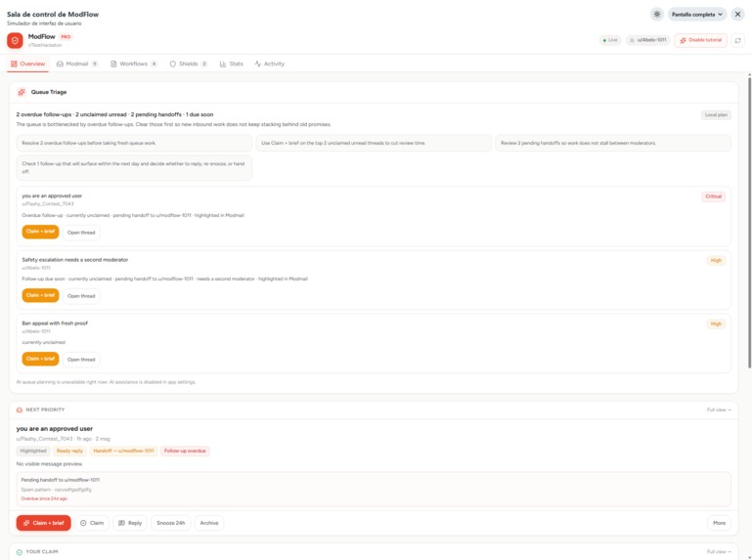Claim + brief the approved user thread
The width and height of the screenshot is (752, 560).
pos(40,232)
